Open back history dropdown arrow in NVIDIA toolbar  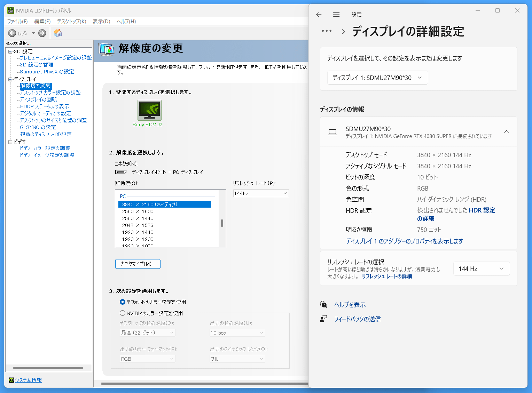pos(33,33)
